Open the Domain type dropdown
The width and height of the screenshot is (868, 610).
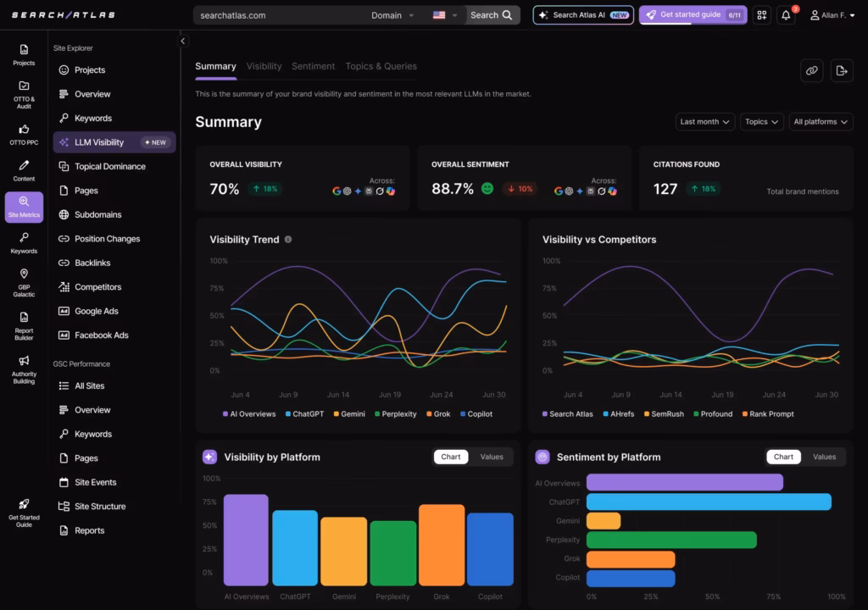pyautogui.click(x=392, y=15)
